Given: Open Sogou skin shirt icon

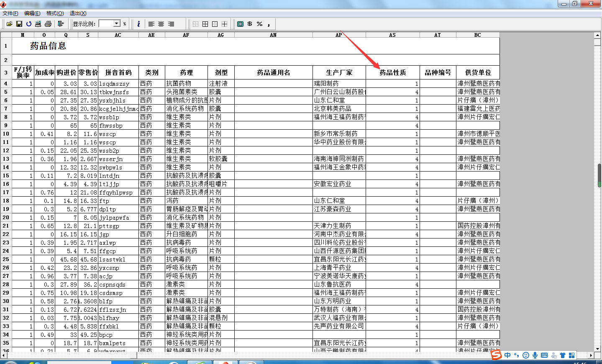Looking at the screenshot, I should click(x=563, y=355).
